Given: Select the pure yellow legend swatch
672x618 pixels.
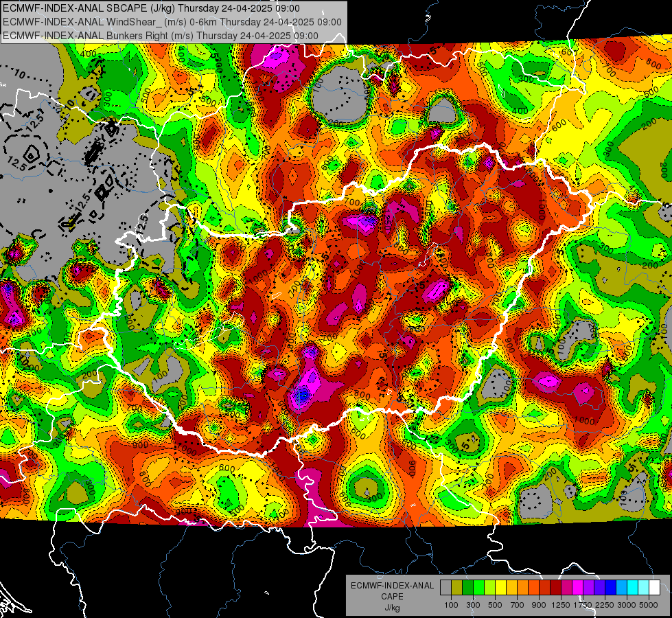Looking at the screenshot, I should click(x=500, y=587).
